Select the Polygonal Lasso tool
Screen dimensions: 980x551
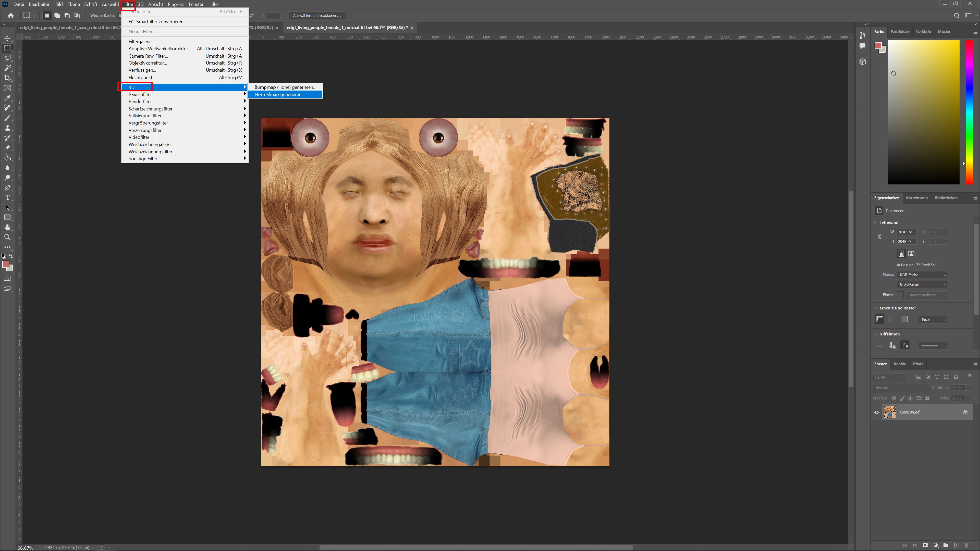click(x=7, y=58)
